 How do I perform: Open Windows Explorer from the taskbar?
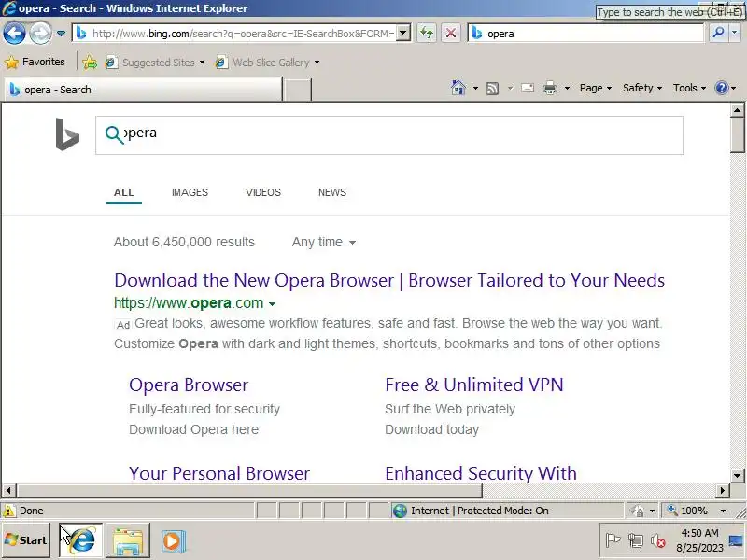128,540
